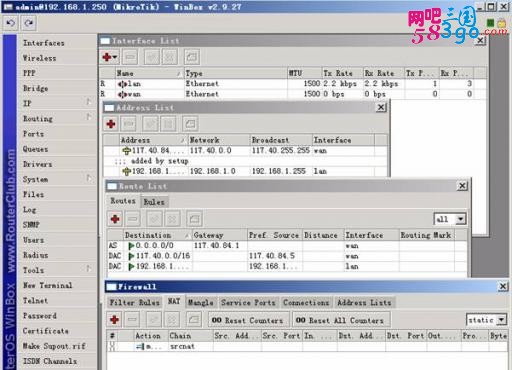Switch to the Rules tab in Route List
The width and height of the screenshot is (512, 370).
point(154,202)
